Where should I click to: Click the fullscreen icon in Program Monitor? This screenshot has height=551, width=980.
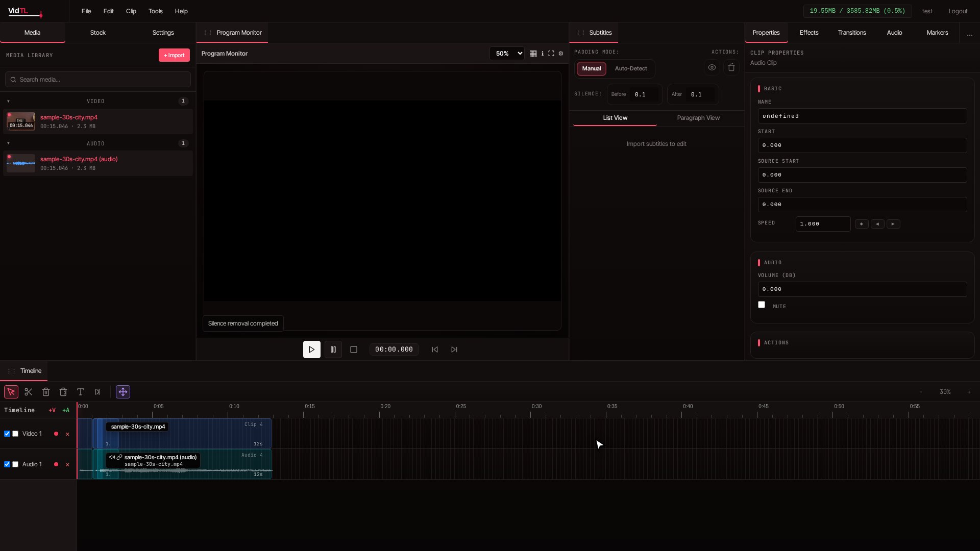pos(551,54)
